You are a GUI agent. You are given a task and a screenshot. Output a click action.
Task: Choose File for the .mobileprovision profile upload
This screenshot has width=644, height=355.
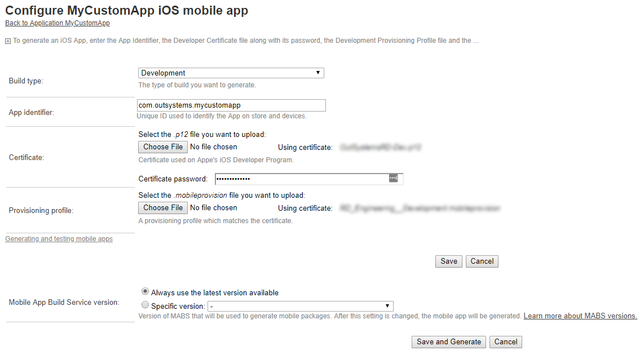[x=162, y=207]
